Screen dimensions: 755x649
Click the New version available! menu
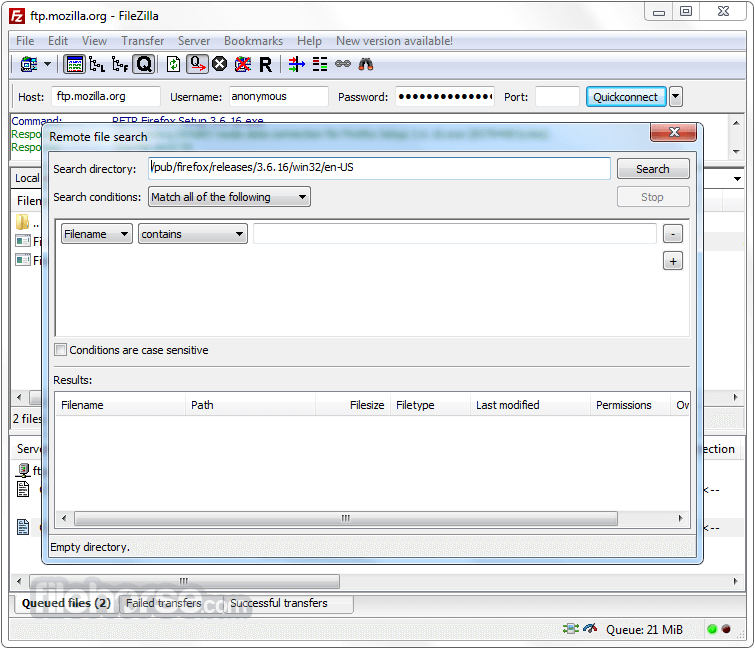click(394, 41)
